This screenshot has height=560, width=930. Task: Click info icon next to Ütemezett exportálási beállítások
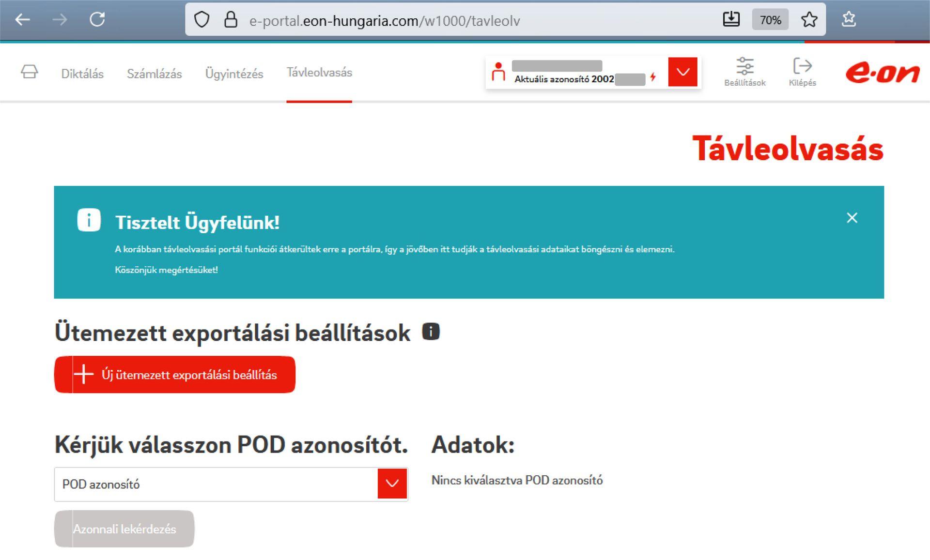point(431,332)
